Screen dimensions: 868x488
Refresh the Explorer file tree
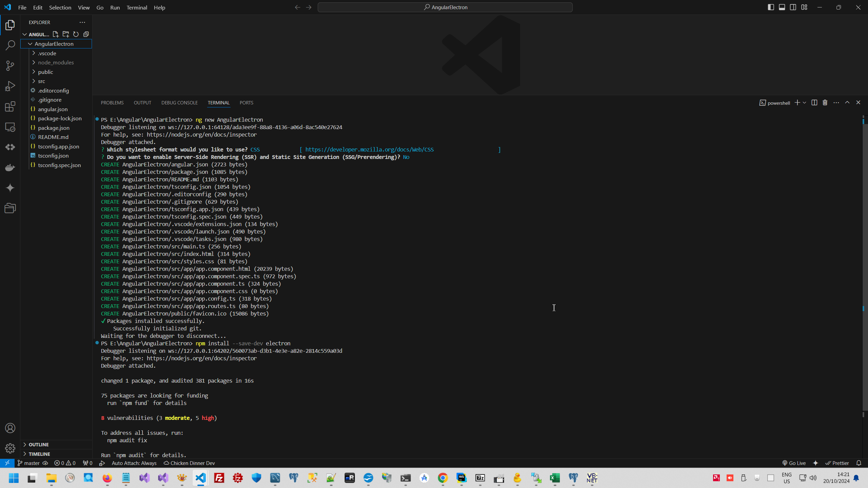tap(76, 34)
